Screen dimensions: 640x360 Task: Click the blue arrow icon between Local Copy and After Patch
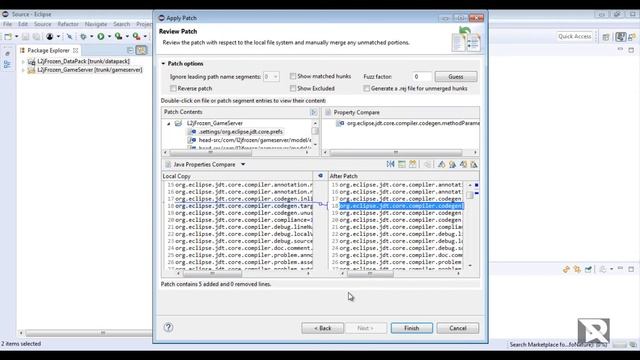[320, 176]
